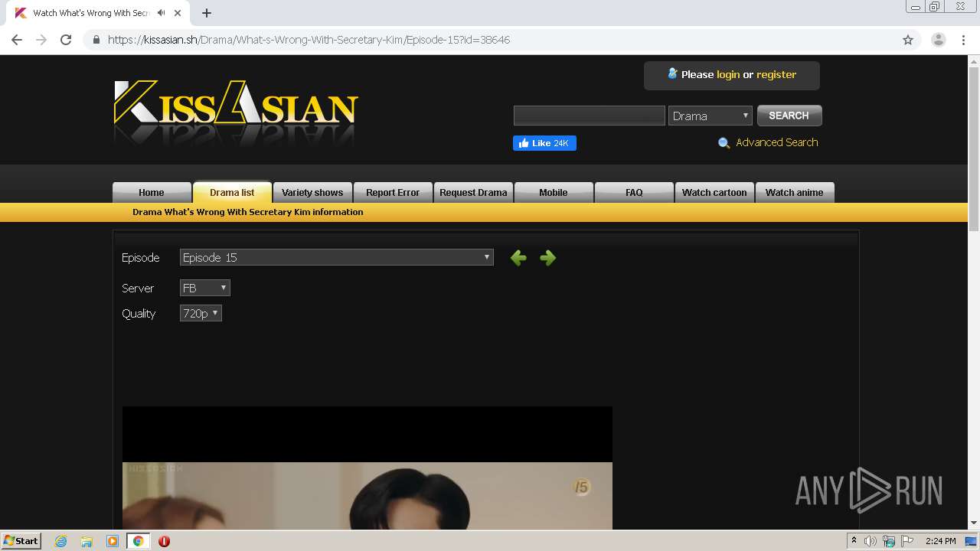Open a new browser tab
Image resolution: width=980 pixels, height=551 pixels.
point(207,13)
